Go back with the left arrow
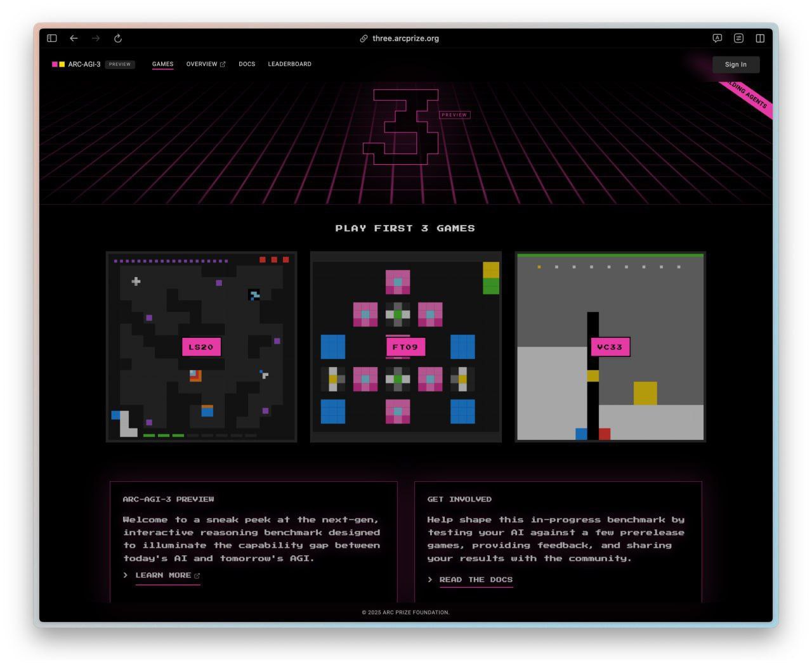Image resolution: width=812 pixels, height=672 pixels. pyautogui.click(x=74, y=38)
